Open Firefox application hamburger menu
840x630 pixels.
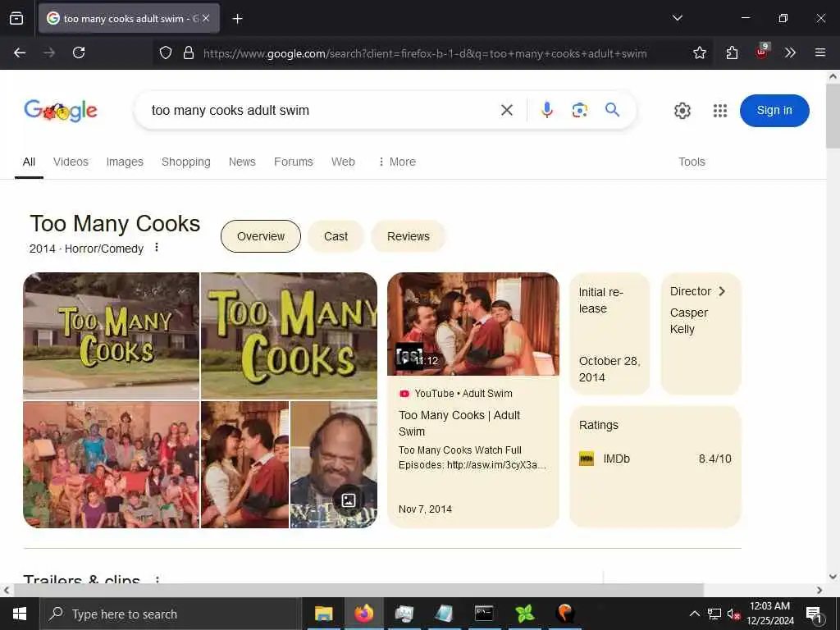point(819,52)
